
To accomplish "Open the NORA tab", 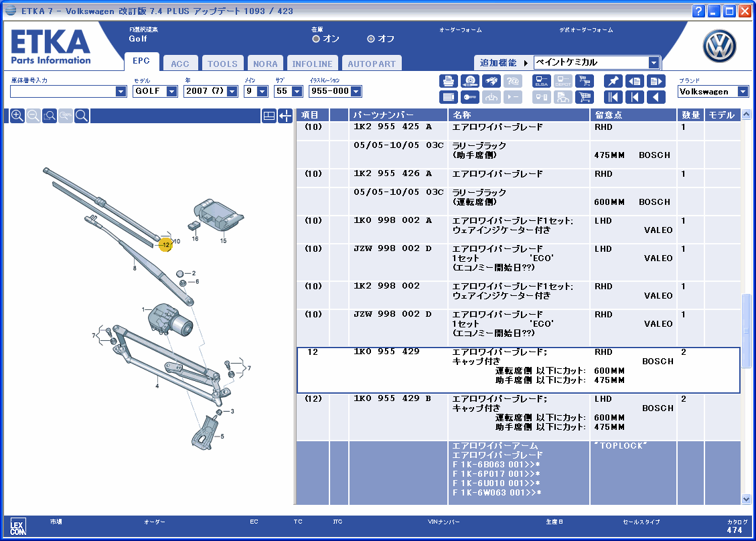I will pos(265,64).
